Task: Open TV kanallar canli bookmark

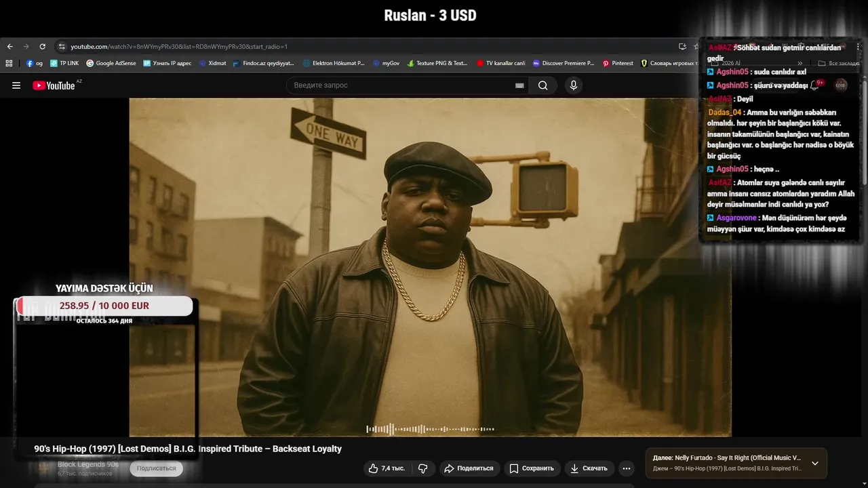Action: click(x=501, y=63)
